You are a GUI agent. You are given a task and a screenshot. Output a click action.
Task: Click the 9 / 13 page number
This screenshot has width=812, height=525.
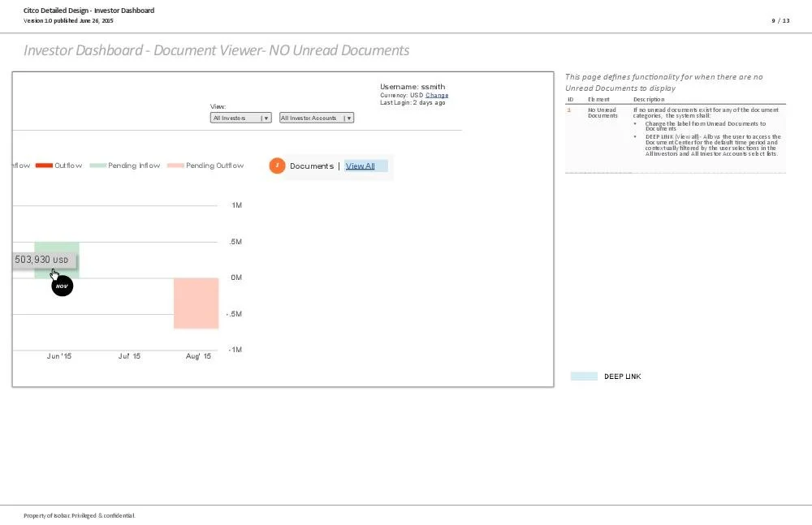780,21
